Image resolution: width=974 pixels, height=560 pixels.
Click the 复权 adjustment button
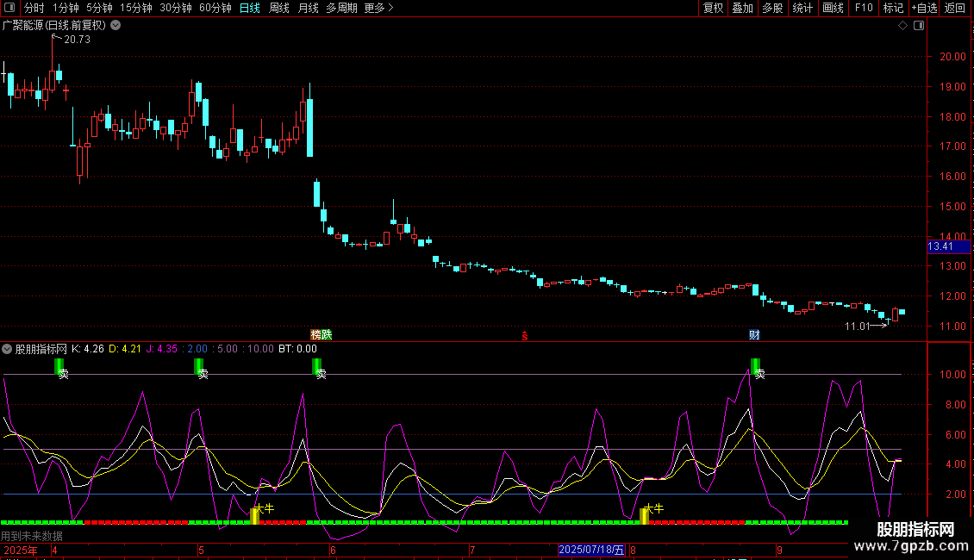coord(713,8)
